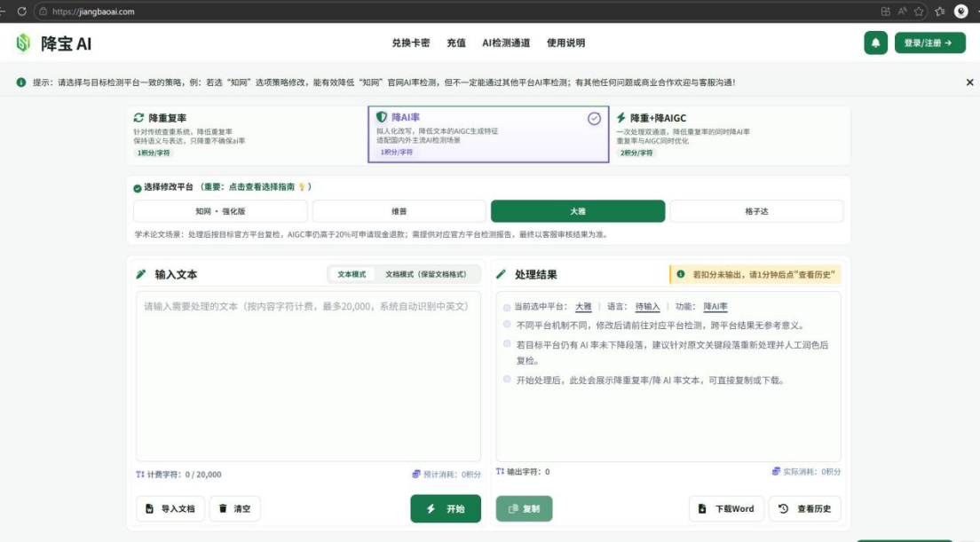Open the 使用说明 menu item
Image resolution: width=980 pixels, height=542 pixels.
point(565,43)
